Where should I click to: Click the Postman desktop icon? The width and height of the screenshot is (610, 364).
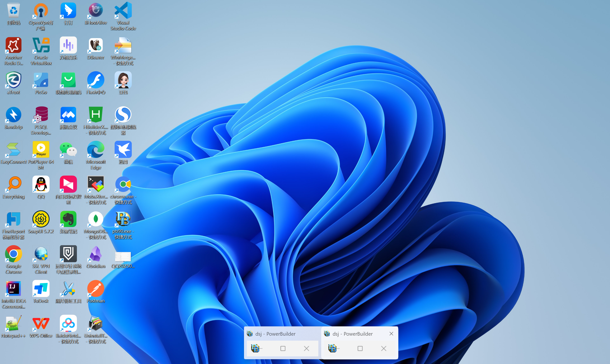[96, 289]
